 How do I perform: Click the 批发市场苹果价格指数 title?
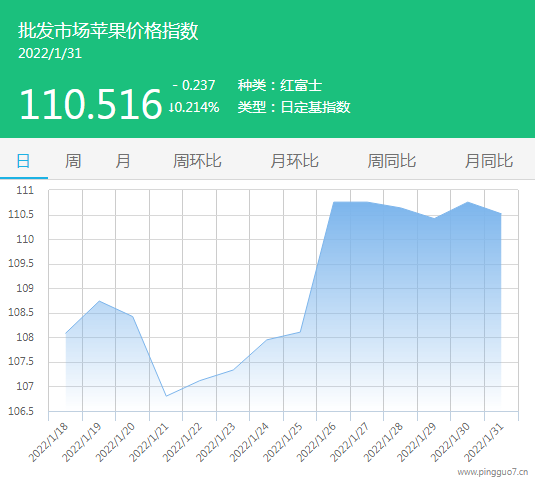[108, 31]
